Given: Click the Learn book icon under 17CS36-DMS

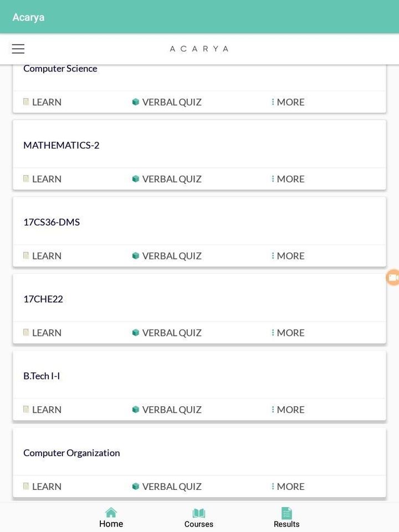Looking at the screenshot, I should (26, 256).
